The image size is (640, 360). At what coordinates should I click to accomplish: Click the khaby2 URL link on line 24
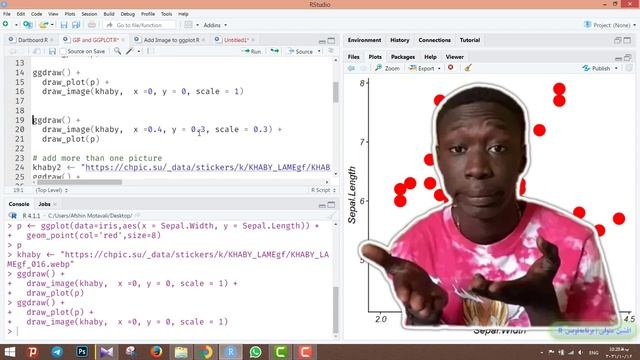pyautogui.click(x=208, y=167)
